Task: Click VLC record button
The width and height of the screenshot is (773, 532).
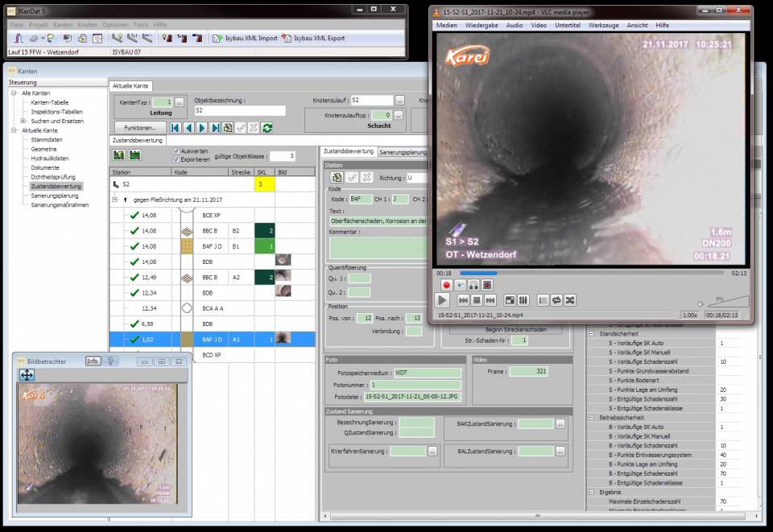Action: (x=446, y=285)
